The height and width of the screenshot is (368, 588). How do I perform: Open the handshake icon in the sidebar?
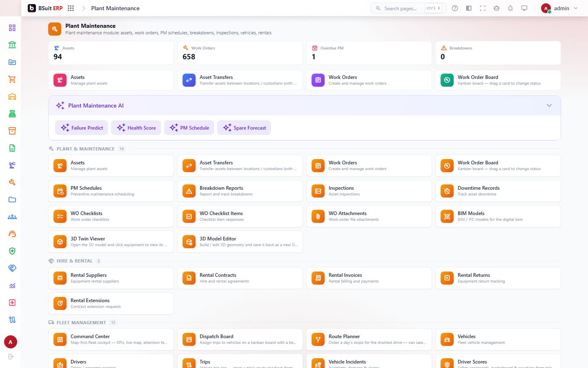click(12, 268)
